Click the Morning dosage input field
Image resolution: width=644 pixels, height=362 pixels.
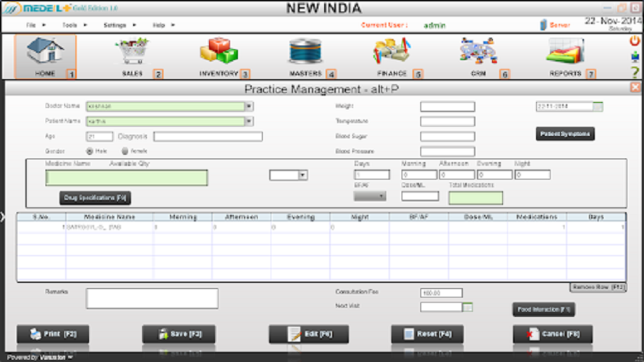coord(420,175)
